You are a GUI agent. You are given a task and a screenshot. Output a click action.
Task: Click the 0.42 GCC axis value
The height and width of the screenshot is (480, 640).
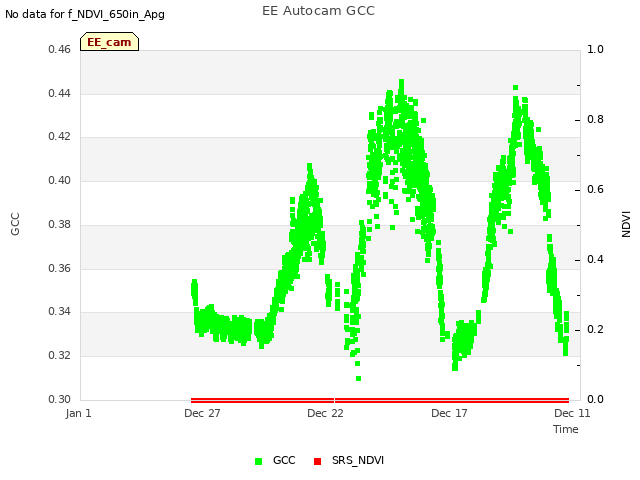[60, 136]
